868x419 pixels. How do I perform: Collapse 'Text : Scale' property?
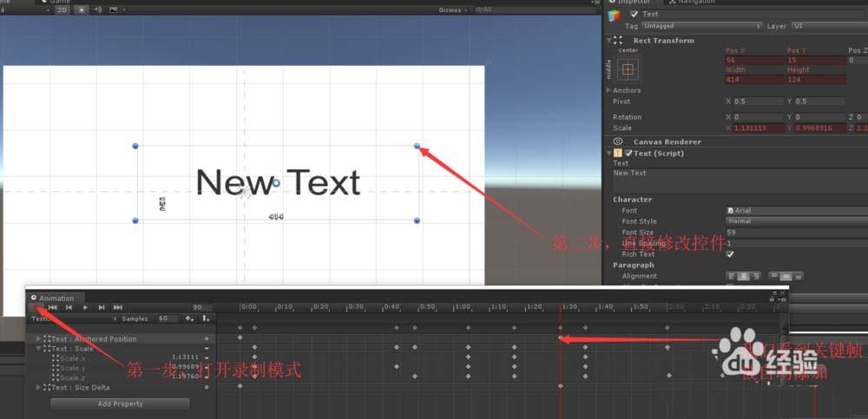tap(38, 349)
